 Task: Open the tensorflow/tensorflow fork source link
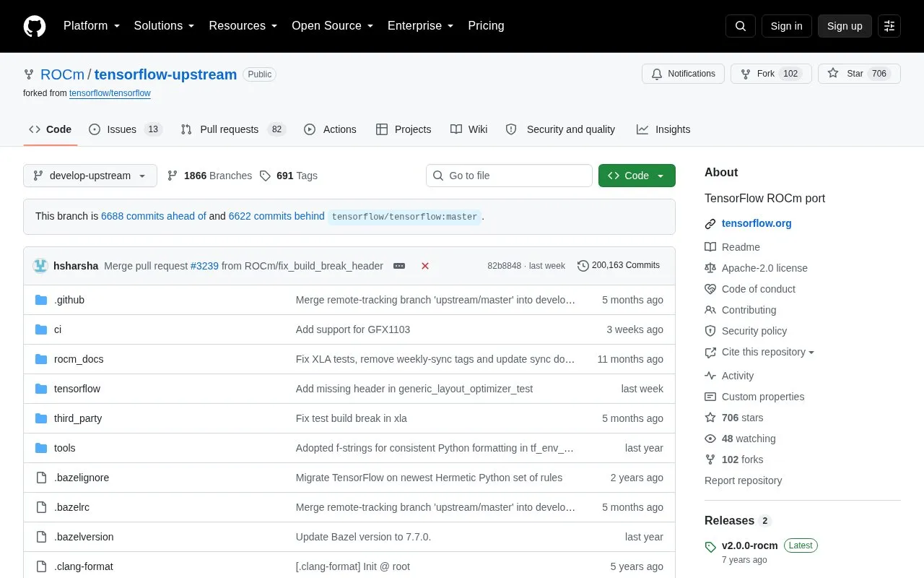(110, 93)
